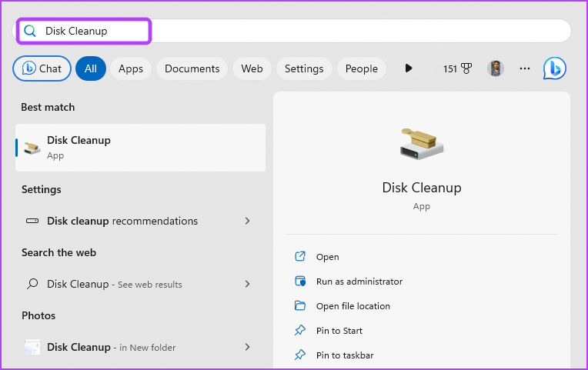Click the Open external-link icon

pos(300,256)
